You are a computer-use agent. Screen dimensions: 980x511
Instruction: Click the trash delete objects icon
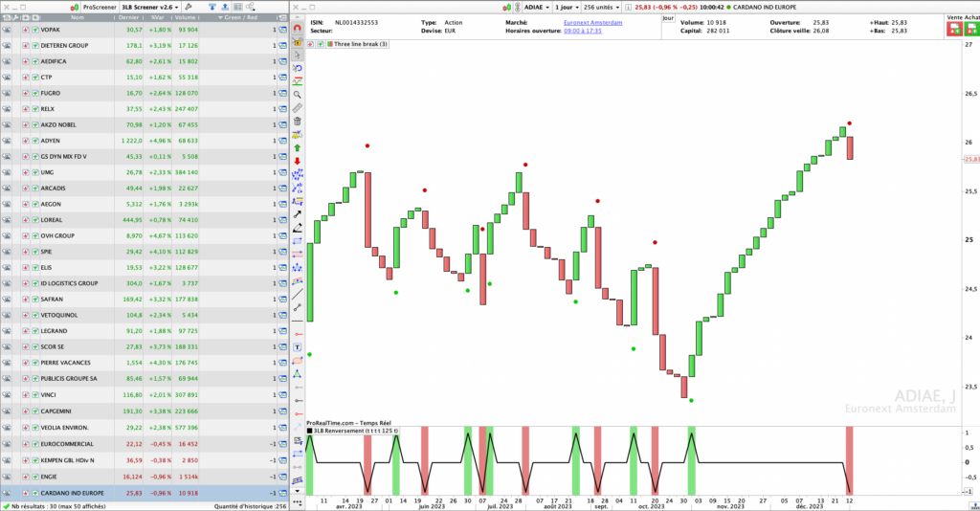pos(298,122)
